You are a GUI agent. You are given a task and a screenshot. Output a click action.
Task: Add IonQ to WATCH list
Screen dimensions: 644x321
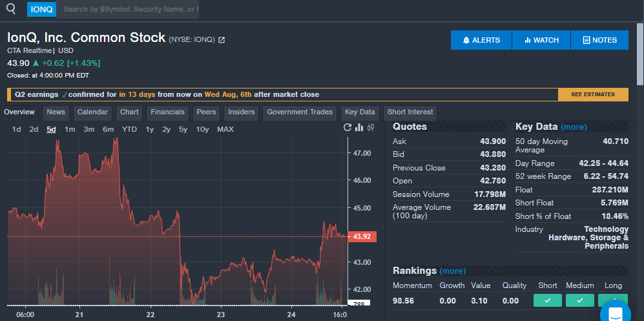tap(541, 40)
